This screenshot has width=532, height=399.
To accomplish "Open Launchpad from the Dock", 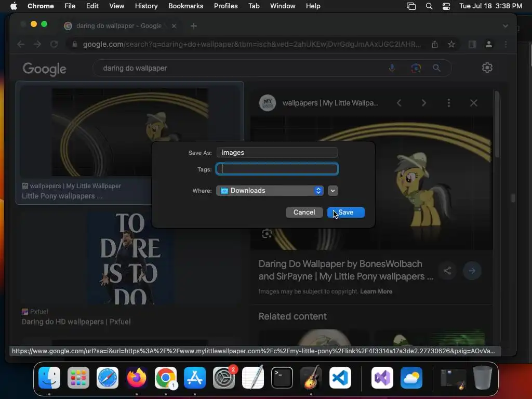I will click(78, 378).
